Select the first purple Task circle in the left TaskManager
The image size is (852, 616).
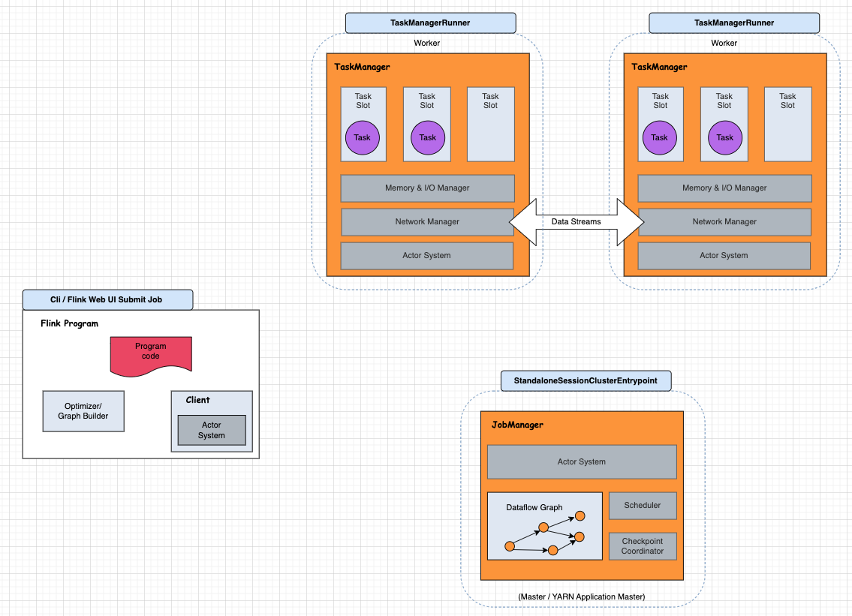tap(363, 137)
